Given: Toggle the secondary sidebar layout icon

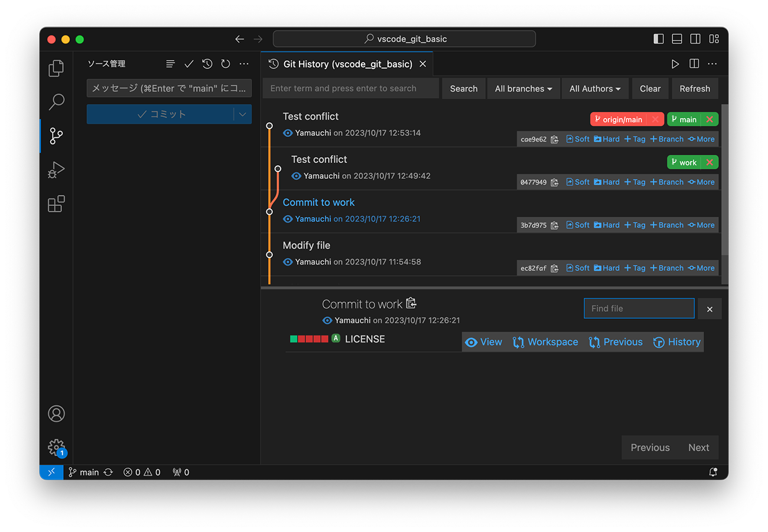Looking at the screenshot, I should 695,38.
